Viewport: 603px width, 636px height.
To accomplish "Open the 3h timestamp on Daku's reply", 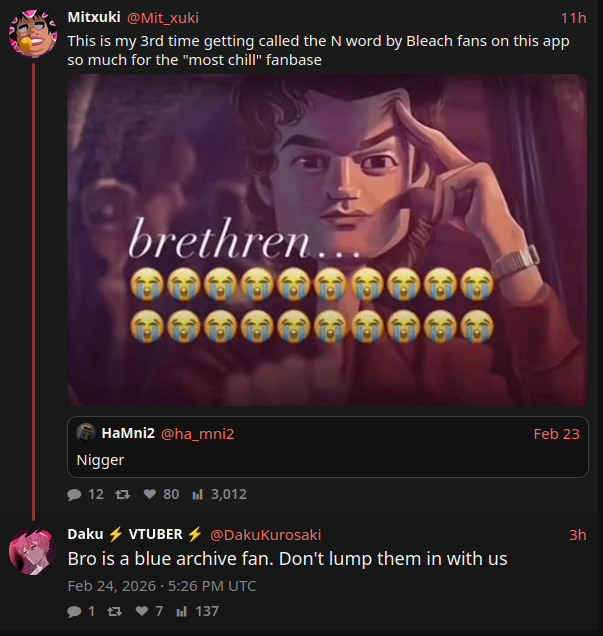I will (x=577, y=534).
